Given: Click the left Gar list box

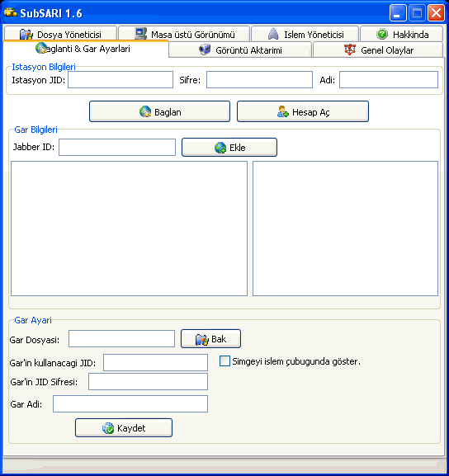Looking at the screenshot, I should point(129,229).
